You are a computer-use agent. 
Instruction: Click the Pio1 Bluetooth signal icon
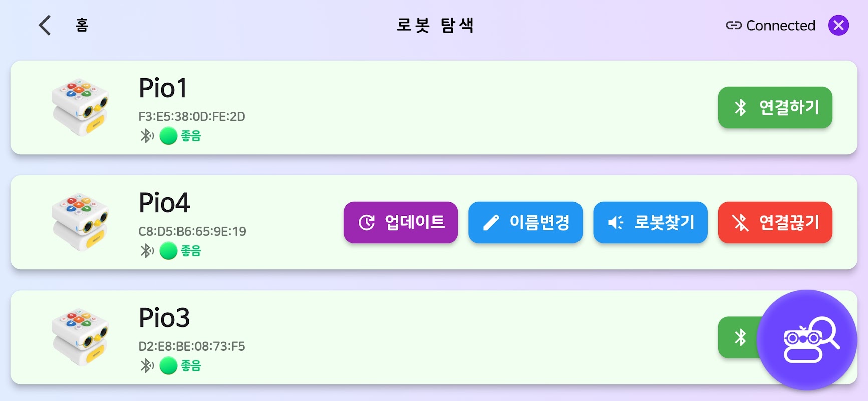pos(146,136)
